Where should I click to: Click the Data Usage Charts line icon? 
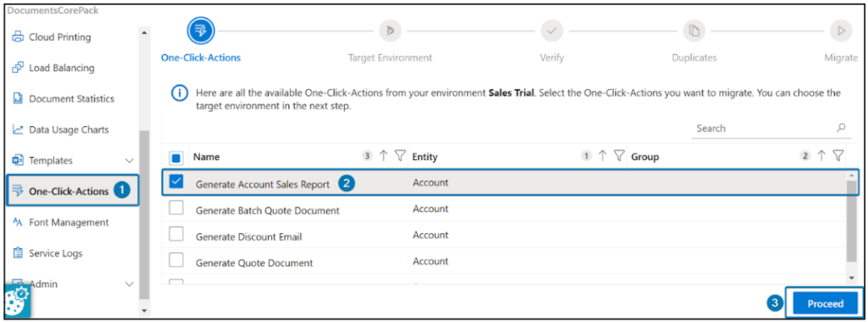click(18, 130)
